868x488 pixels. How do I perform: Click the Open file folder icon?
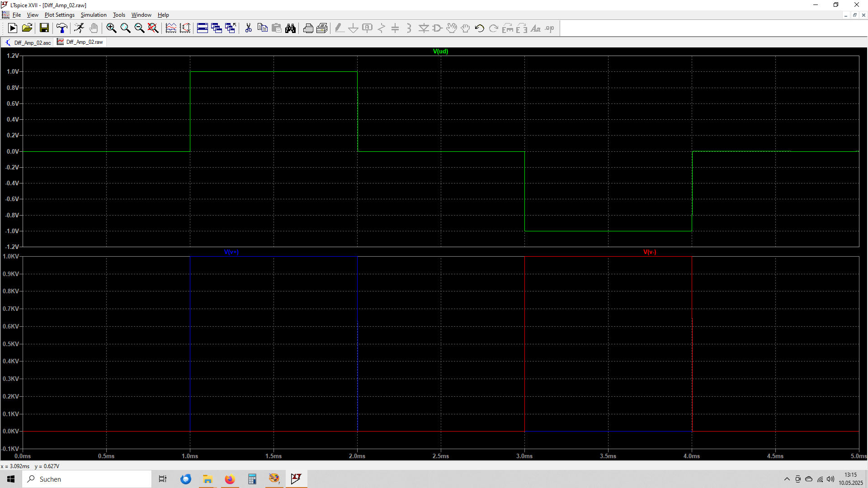[27, 28]
